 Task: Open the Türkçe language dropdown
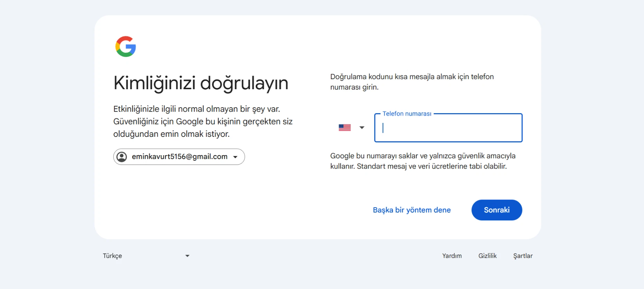click(x=146, y=256)
